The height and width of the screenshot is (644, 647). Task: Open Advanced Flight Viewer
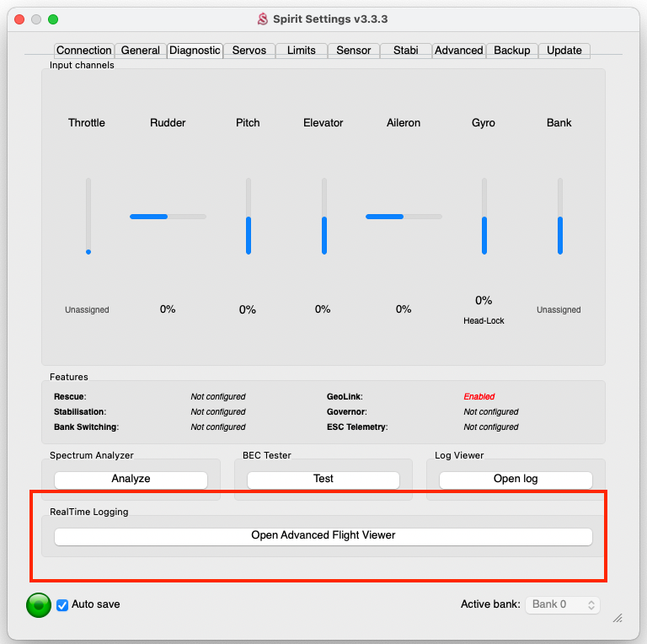pyautogui.click(x=323, y=535)
